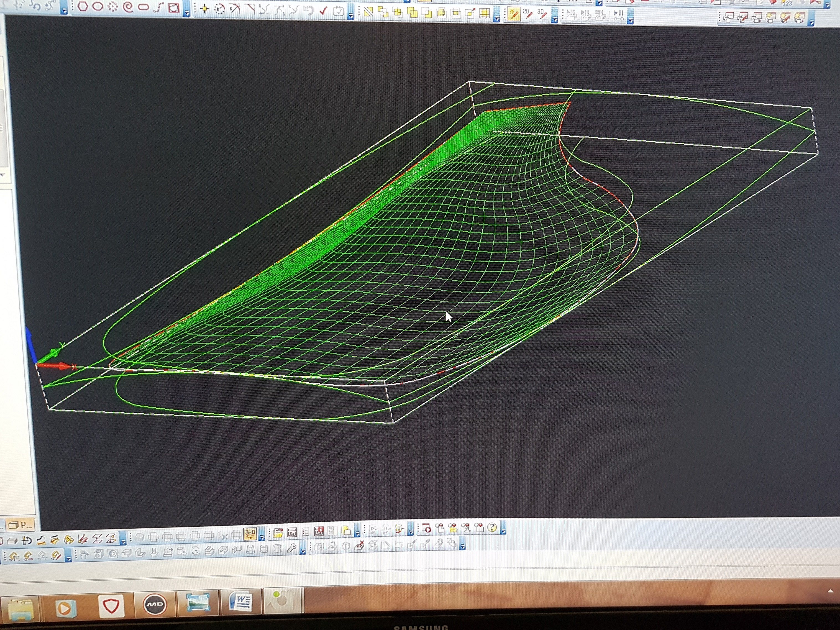Open the view toolbar overflow dropdown
This screenshot has width=840, height=630.
262,537
